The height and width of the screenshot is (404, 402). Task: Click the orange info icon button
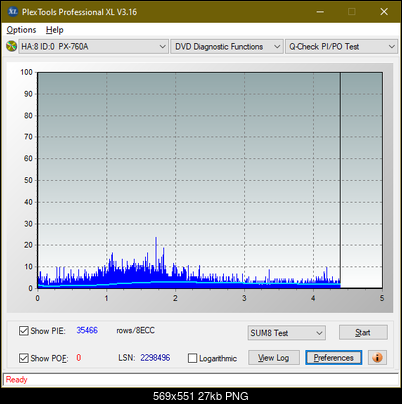click(x=377, y=358)
